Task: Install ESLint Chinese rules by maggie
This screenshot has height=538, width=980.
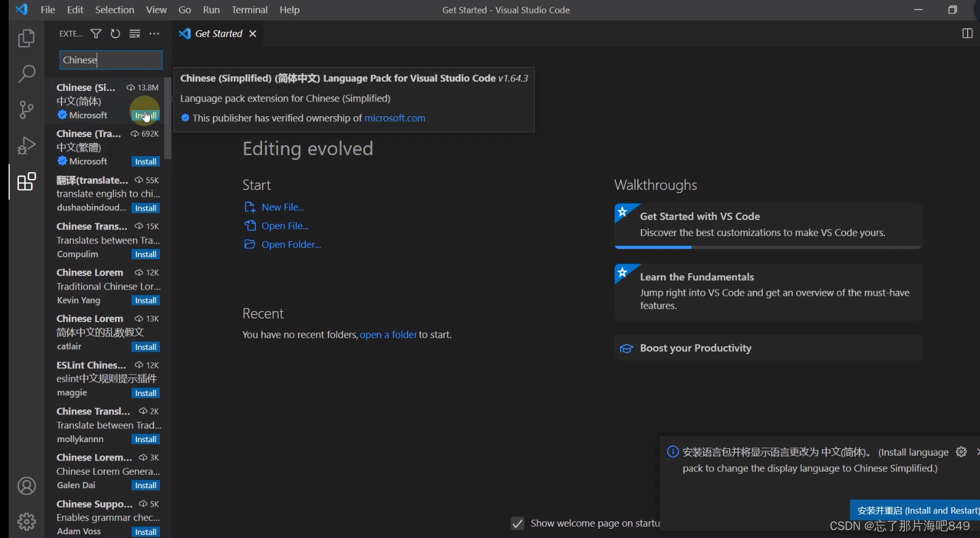Action: coord(146,394)
